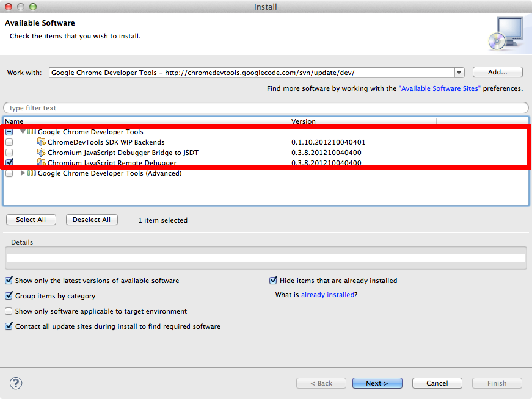The height and width of the screenshot is (399, 532).
Task: Click the Details text area
Action: (x=266, y=258)
